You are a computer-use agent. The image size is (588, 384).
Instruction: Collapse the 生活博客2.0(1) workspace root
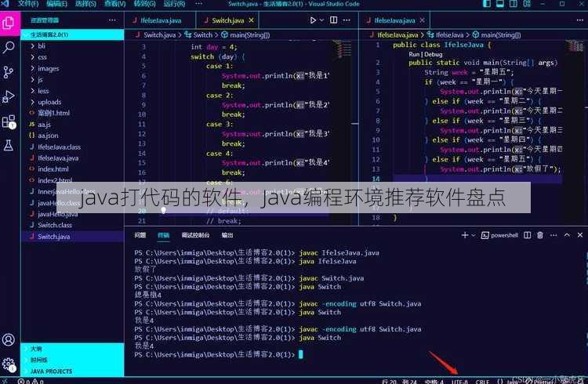72,35
